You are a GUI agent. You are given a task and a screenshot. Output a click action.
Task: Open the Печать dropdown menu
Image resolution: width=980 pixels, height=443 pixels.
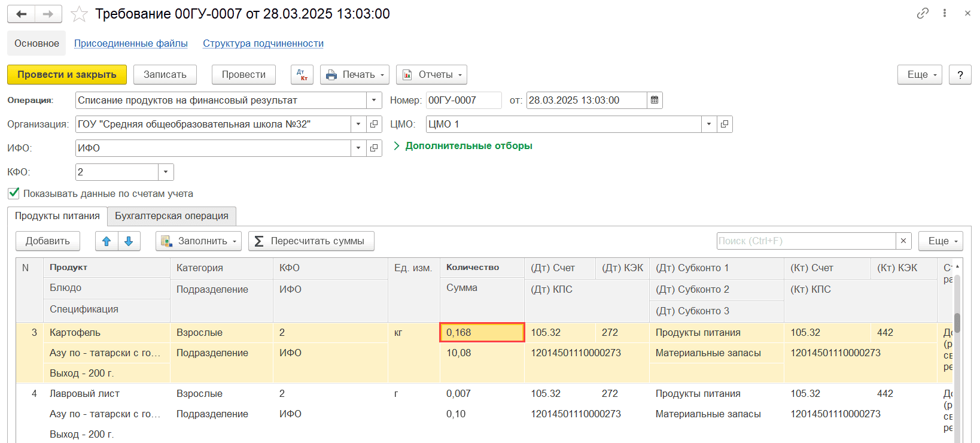(x=355, y=75)
